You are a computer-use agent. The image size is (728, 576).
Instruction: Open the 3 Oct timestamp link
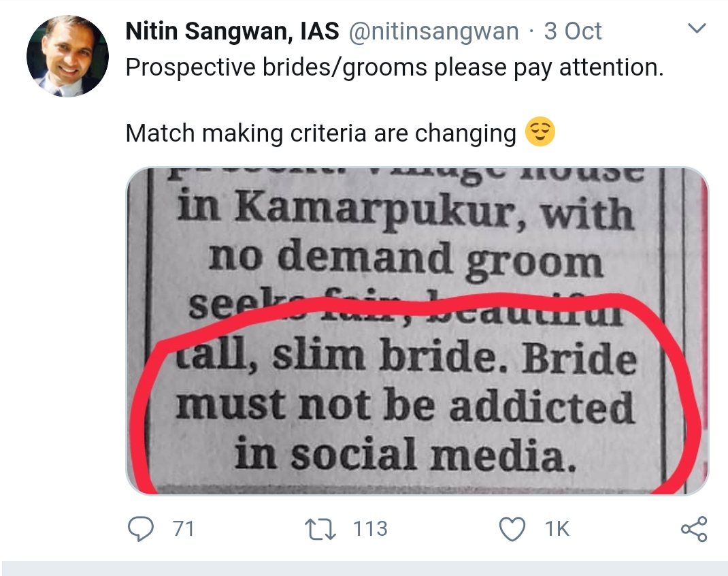coord(573,31)
